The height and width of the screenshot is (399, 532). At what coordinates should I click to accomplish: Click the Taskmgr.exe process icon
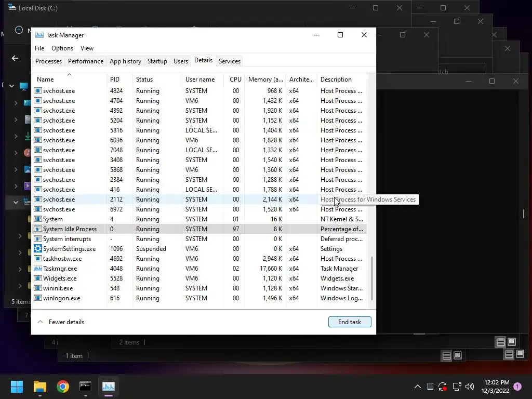[38, 269]
